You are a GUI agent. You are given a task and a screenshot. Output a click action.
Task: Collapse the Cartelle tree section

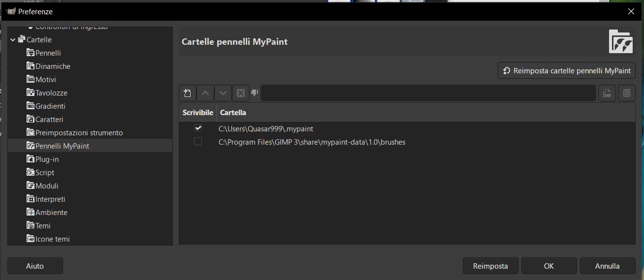[x=13, y=40]
